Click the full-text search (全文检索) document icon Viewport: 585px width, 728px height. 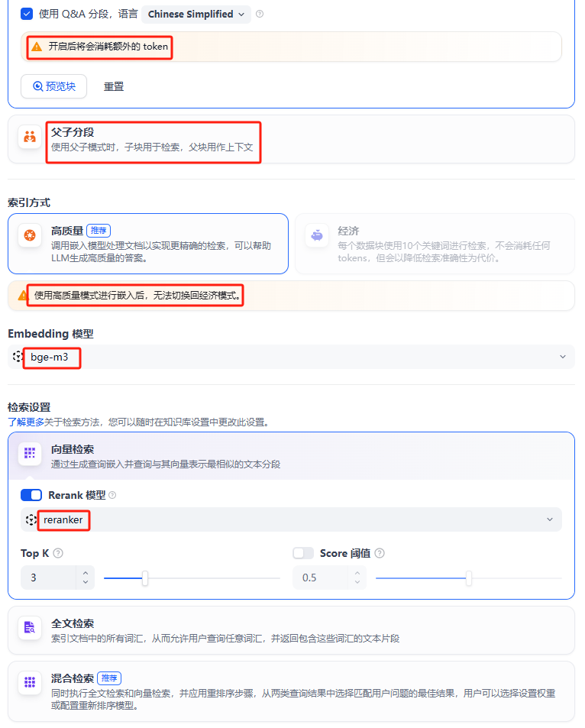pyautogui.click(x=30, y=628)
